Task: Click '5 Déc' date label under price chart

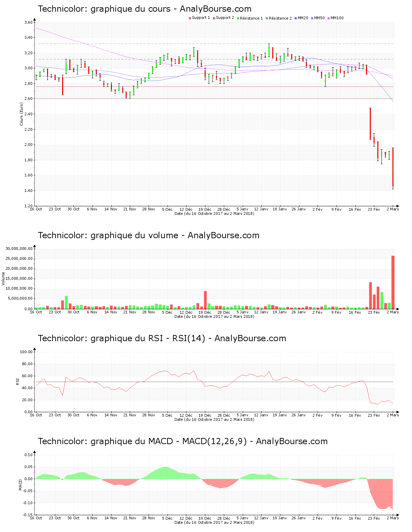Action: click(167, 209)
